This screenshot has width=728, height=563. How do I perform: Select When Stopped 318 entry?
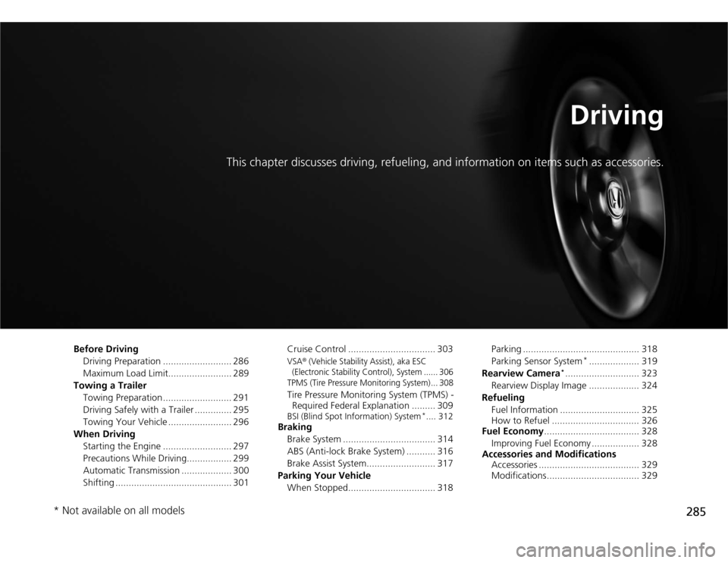tap(369, 487)
